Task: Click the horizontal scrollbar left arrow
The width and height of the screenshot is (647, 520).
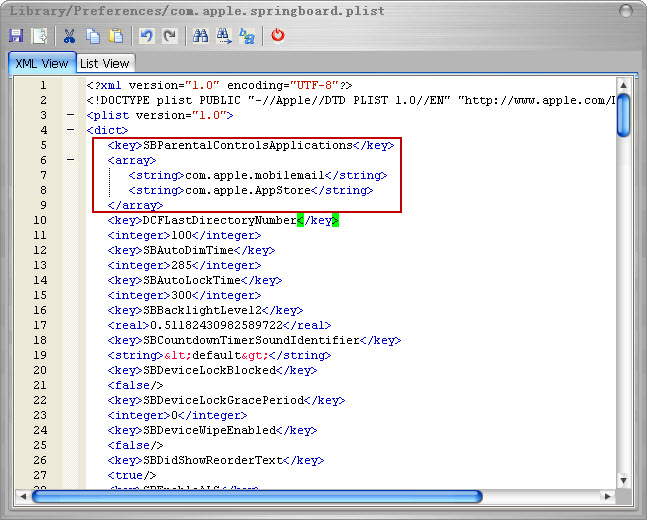Action: [23, 496]
